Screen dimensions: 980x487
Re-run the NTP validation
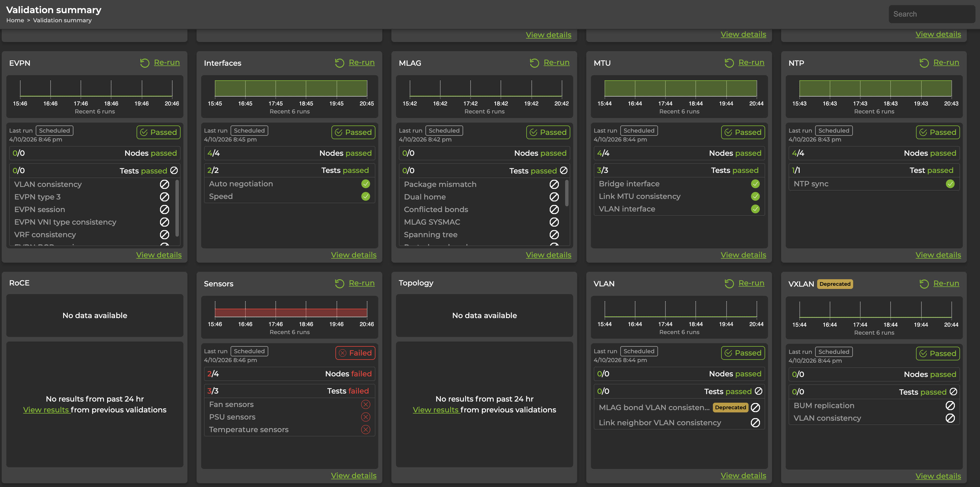pyautogui.click(x=946, y=62)
